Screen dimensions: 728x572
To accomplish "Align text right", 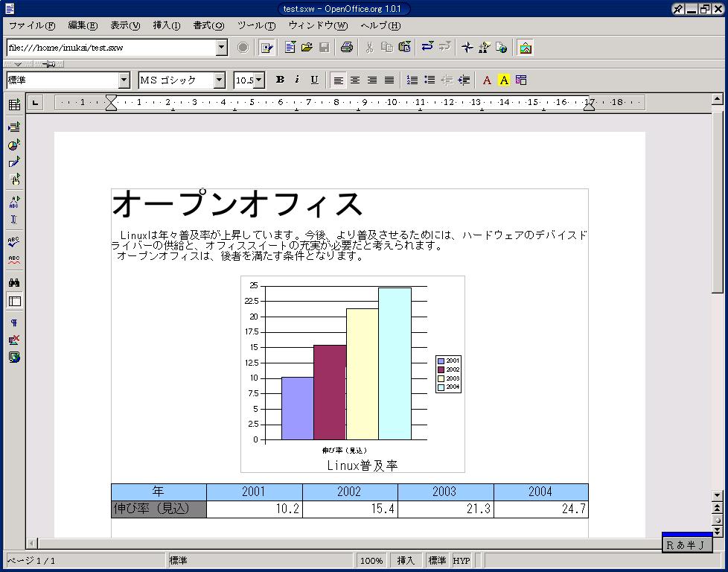I will click(x=372, y=80).
